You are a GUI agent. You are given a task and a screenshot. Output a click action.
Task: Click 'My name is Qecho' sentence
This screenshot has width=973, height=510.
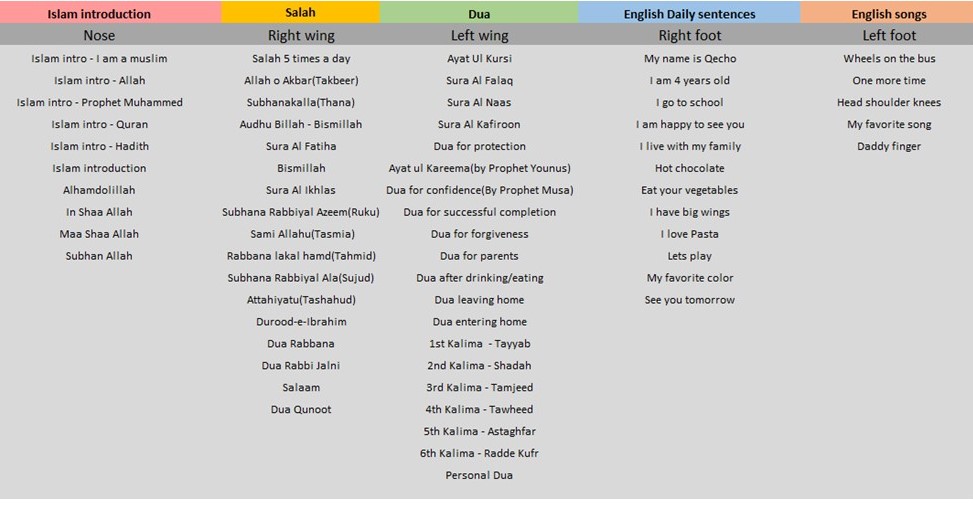pyautogui.click(x=689, y=59)
